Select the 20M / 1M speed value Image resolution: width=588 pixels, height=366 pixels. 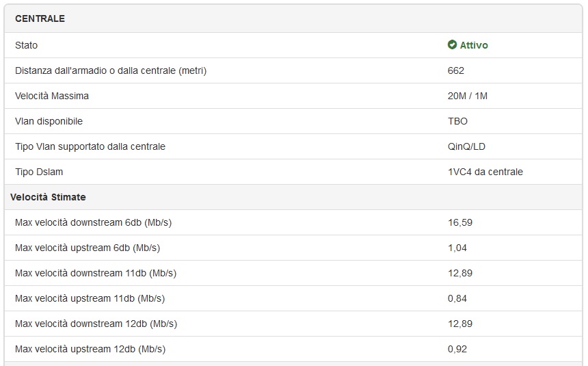468,96
